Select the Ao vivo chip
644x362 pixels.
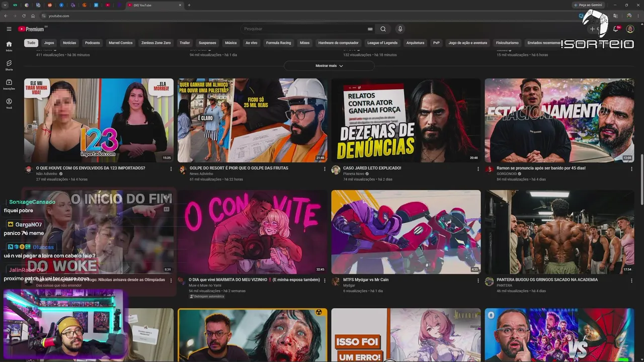pyautogui.click(x=252, y=43)
